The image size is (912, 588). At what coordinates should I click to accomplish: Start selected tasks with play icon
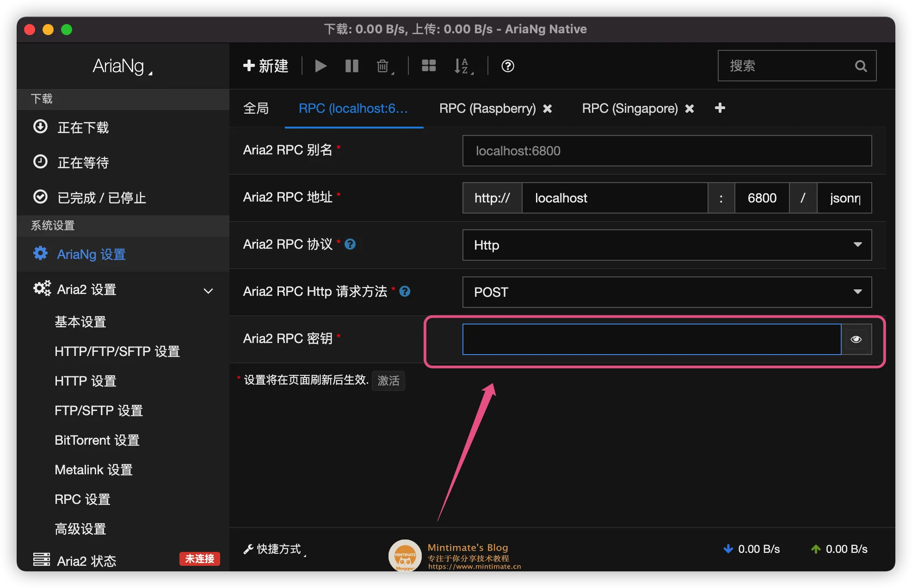click(x=320, y=66)
